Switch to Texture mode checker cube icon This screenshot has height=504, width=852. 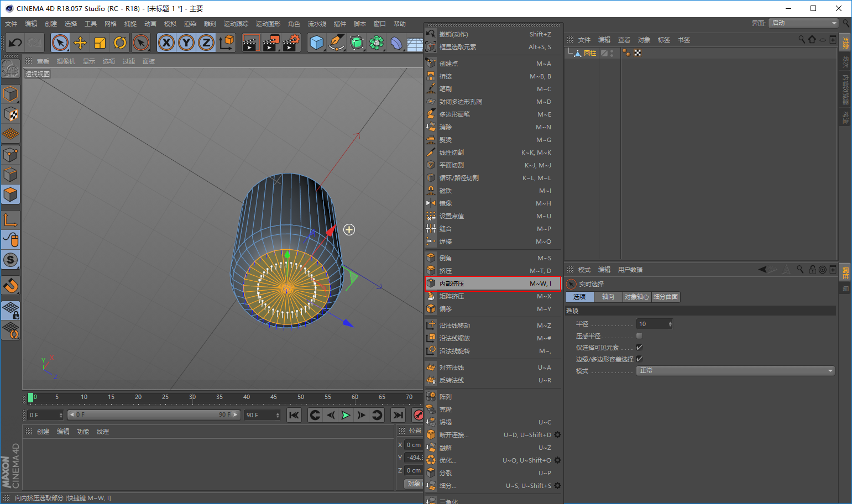[11, 114]
